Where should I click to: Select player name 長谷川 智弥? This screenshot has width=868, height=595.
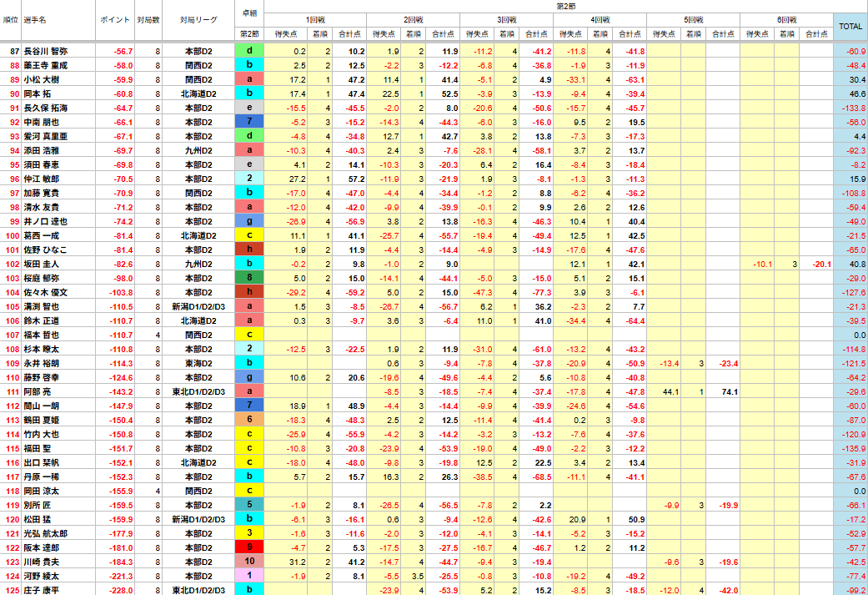[x=45, y=51]
